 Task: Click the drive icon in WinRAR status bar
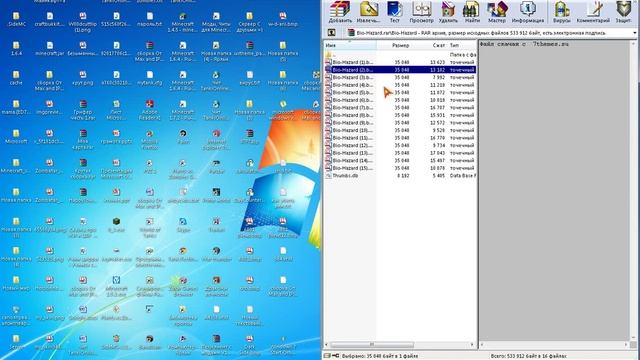click(x=327, y=356)
